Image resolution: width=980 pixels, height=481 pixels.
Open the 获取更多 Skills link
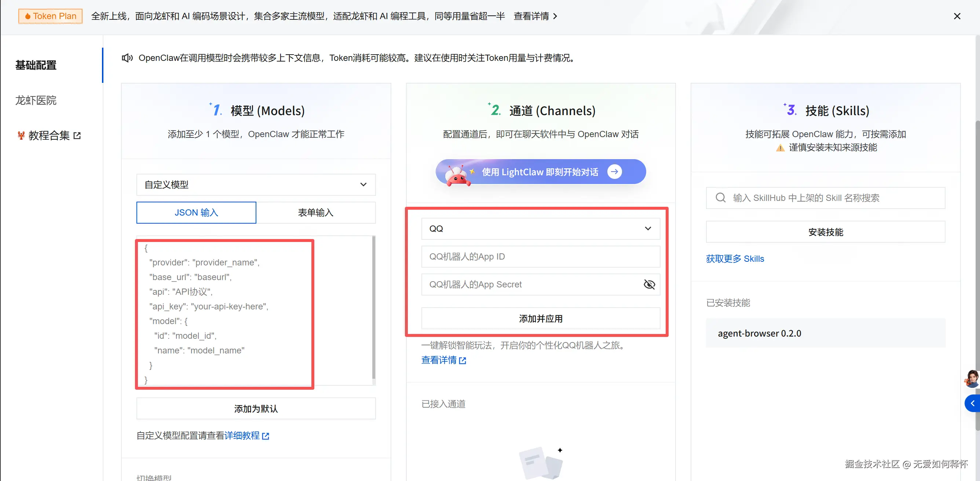tap(735, 258)
